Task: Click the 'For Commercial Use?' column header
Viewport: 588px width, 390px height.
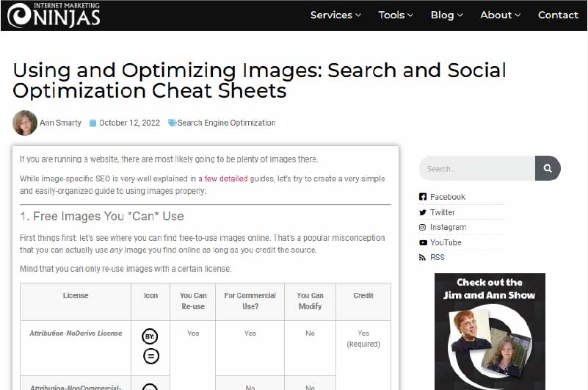Action: 250,301
